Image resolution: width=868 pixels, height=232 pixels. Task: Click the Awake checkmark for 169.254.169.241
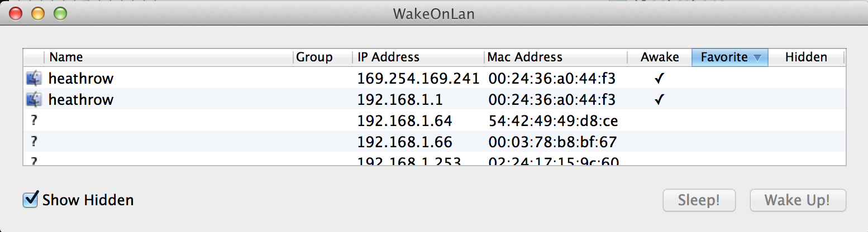pyautogui.click(x=660, y=79)
